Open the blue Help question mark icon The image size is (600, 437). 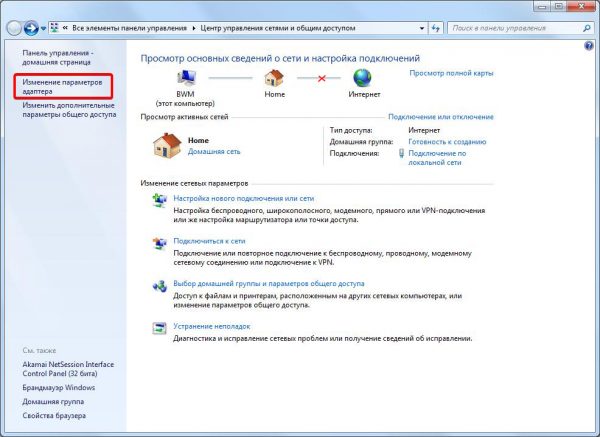pyautogui.click(x=589, y=46)
